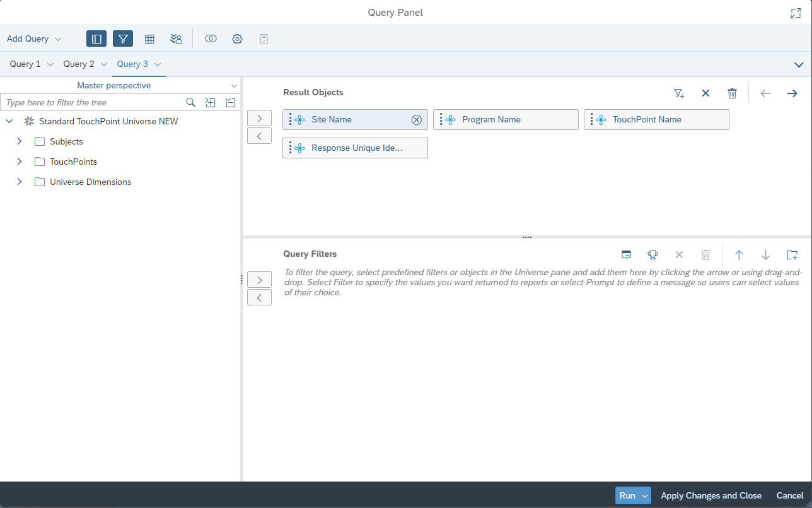Open the scope of analysis panel icon

pos(176,38)
